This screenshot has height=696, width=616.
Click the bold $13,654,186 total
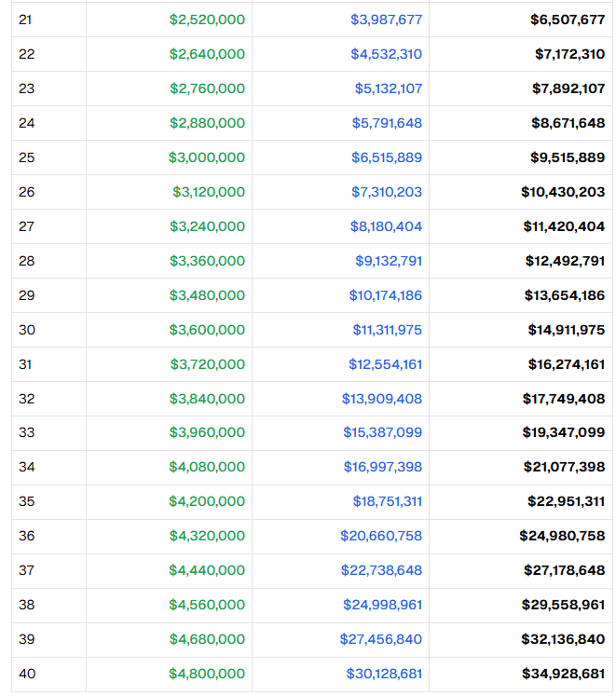pyautogui.click(x=564, y=295)
